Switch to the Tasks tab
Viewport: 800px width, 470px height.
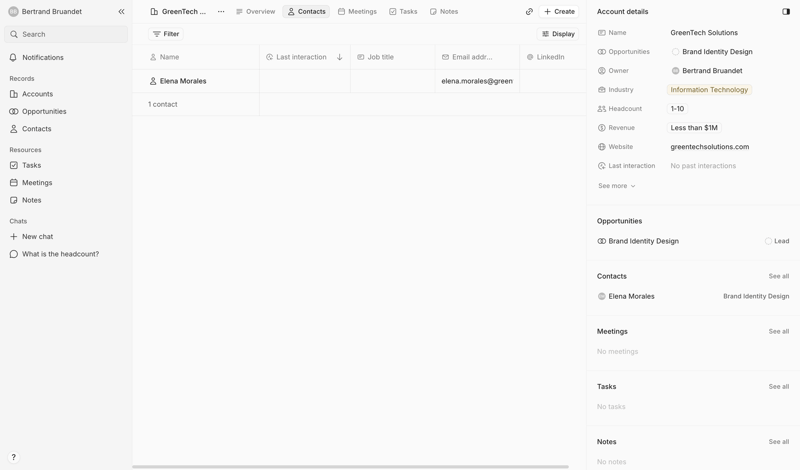point(403,11)
